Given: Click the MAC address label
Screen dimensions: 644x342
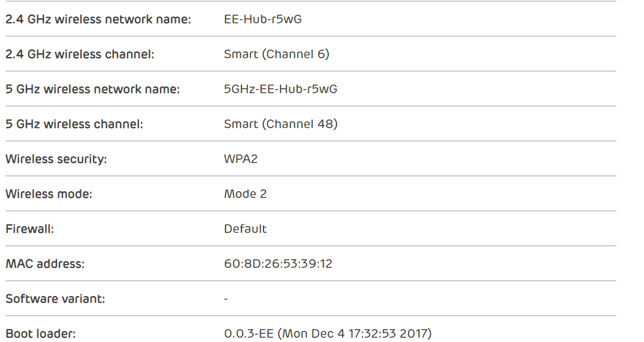Looking at the screenshot, I should click(x=45, y=264).
